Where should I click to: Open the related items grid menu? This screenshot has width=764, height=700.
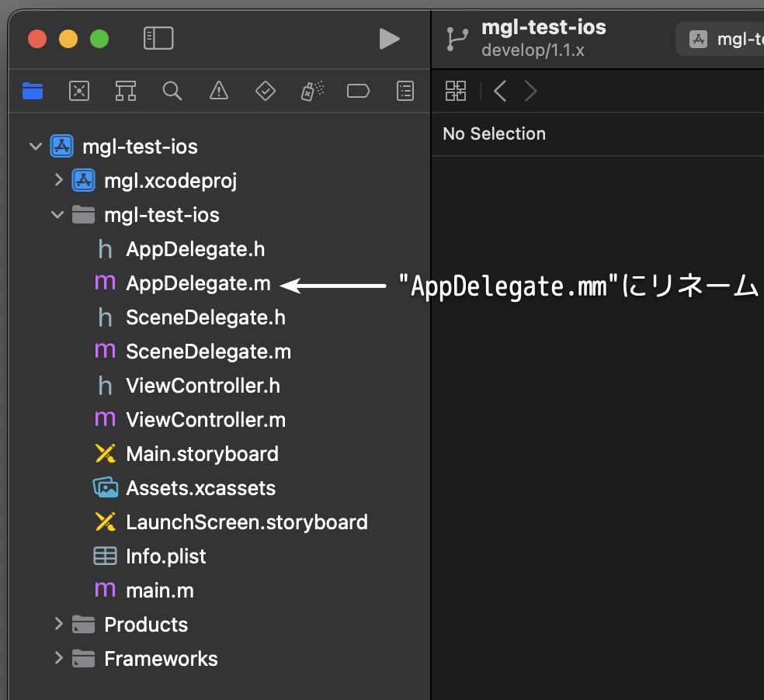456,91
